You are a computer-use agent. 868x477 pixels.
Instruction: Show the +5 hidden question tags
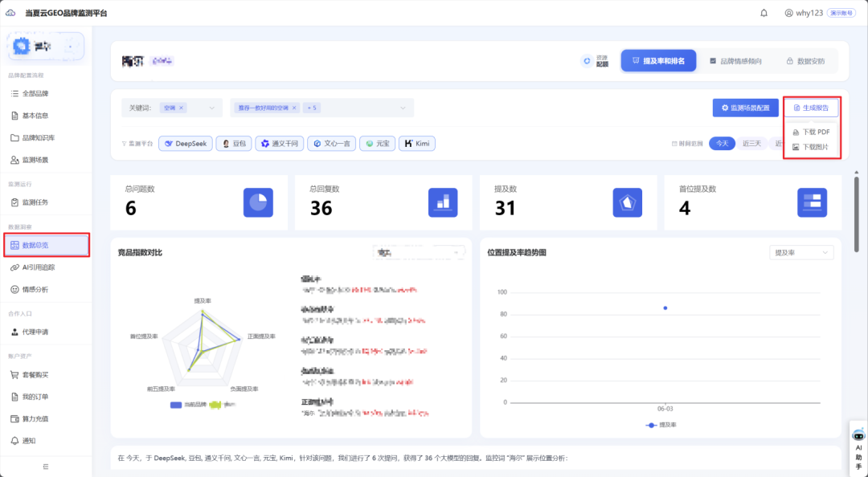click(312, 108)
